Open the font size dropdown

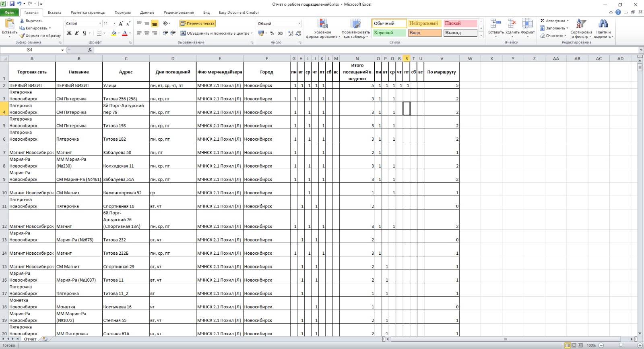click(x=115, y=23)
